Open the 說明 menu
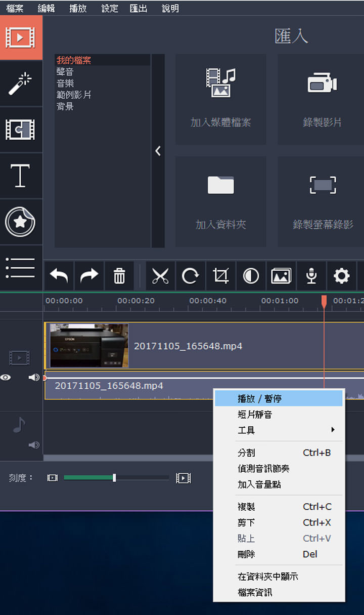The height and width of the screenshot is (615, 364). (170, 8)
